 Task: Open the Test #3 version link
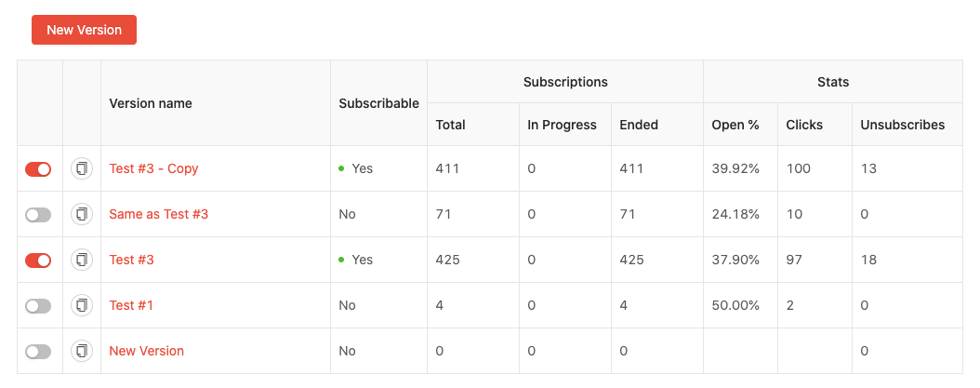[131, 260]
